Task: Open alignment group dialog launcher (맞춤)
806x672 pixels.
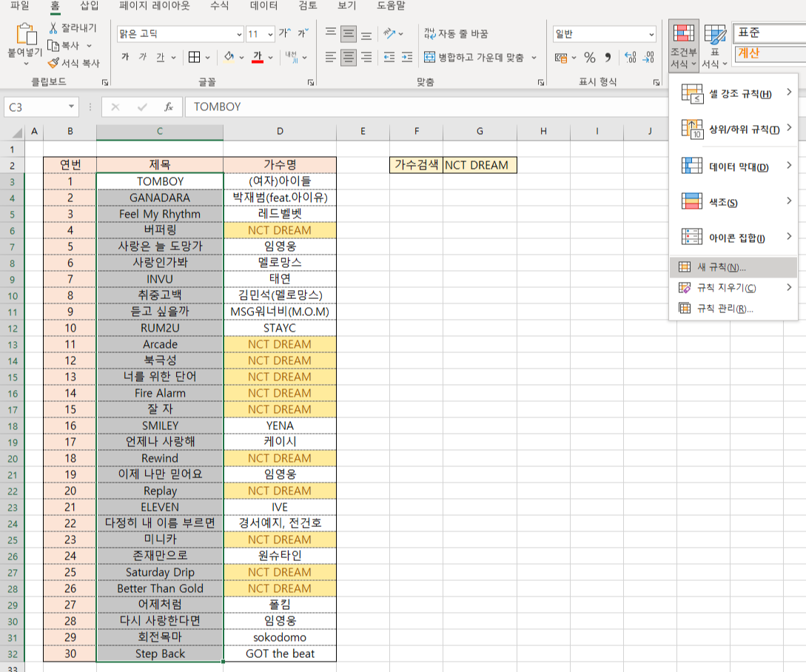Action: 541,82
